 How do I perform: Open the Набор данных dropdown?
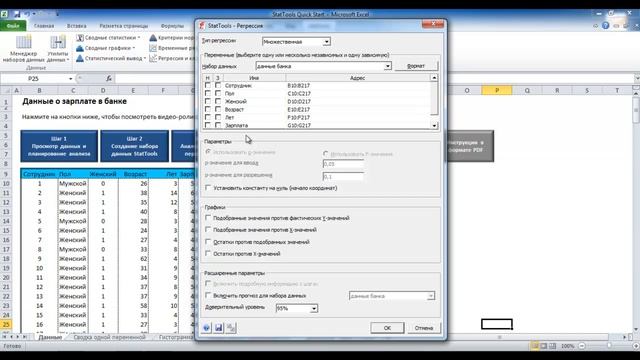(387, 66)
